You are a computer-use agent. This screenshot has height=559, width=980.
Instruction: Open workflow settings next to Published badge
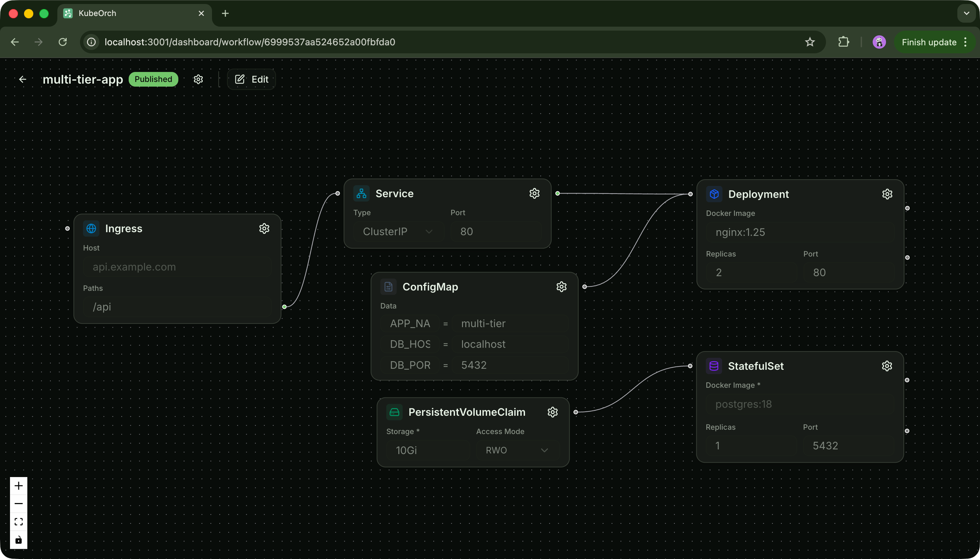point(198,79)
